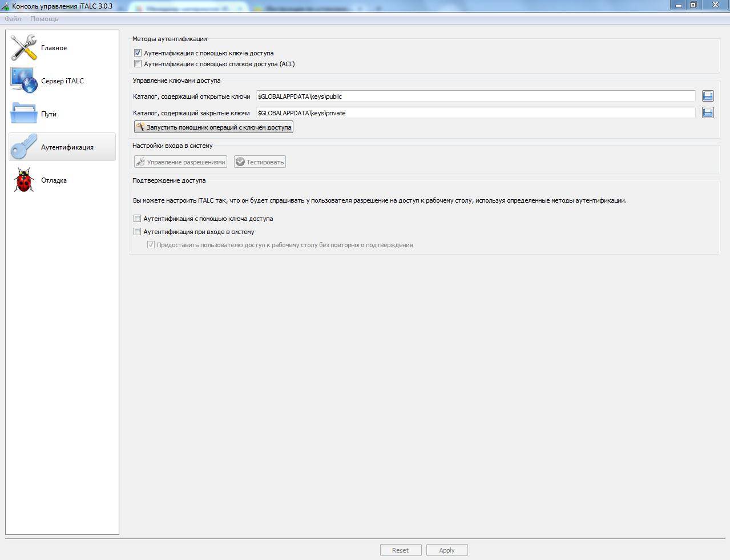Enable access confirmation for logon authentication

pos(137,232)
